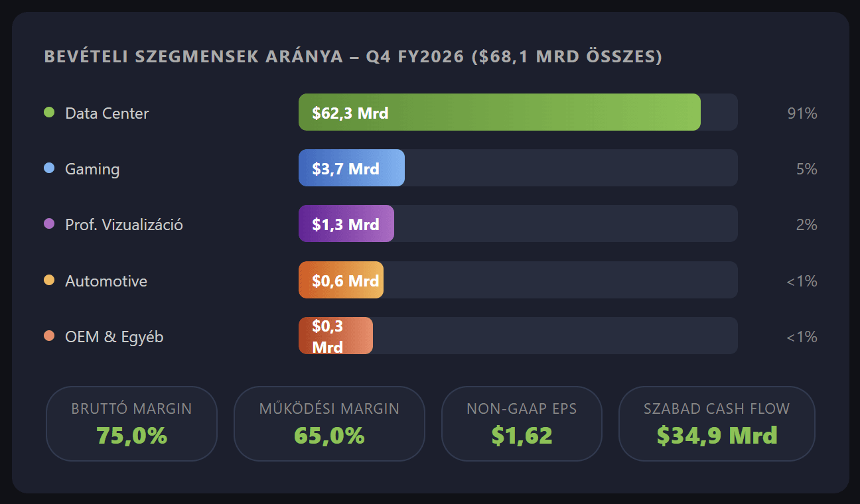Click the coral OEM & Egyéb legend dot
The height and width of the screenshot is (504, 860).
click(x=47, y=336)
